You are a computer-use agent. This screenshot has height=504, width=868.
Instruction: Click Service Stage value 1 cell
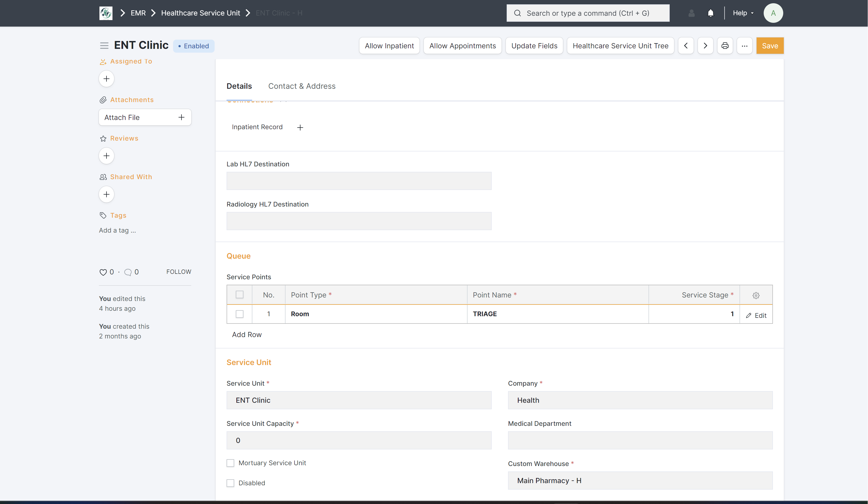click(x=694, y=314)
